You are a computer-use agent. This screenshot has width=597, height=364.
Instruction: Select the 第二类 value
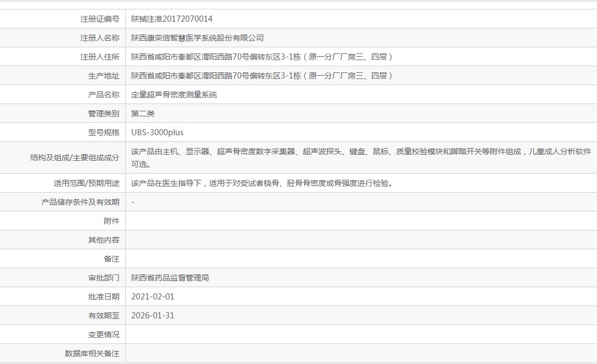coord(143,114)
